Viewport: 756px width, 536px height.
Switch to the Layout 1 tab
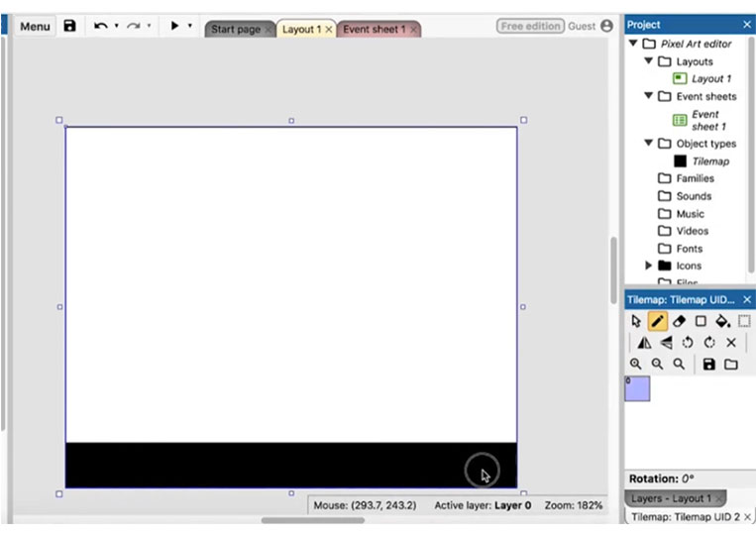tap(301, 30)
